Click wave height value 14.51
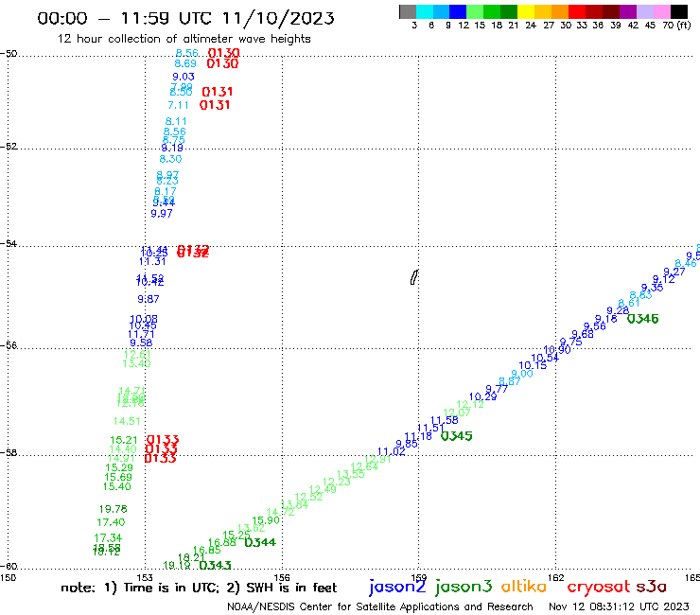Image resolution: width=700 pixels, height=615 pixels. point(127,421)
